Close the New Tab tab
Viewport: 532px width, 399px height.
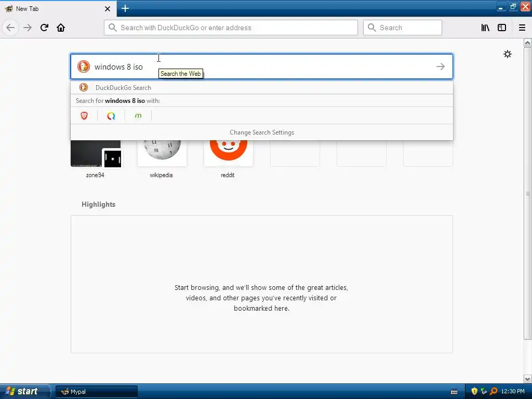[x=108, y=9]
